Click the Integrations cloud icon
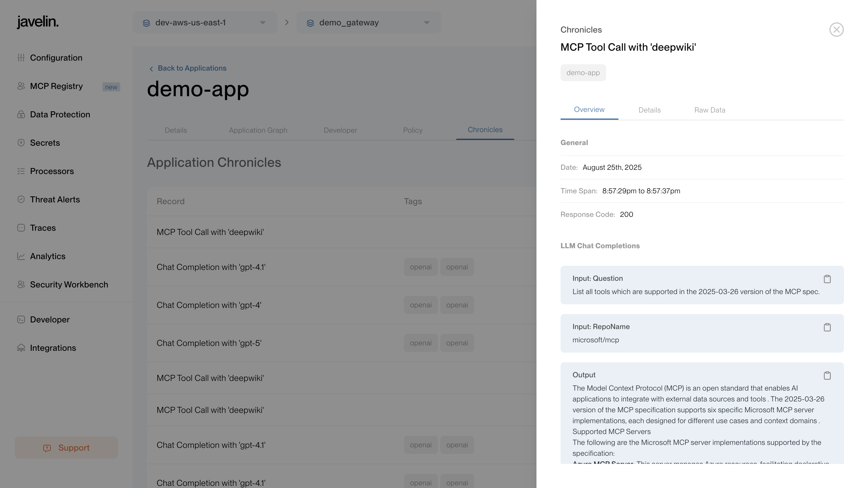The height and width of the screenshot is (488, 868). click(x=21, y=348)
